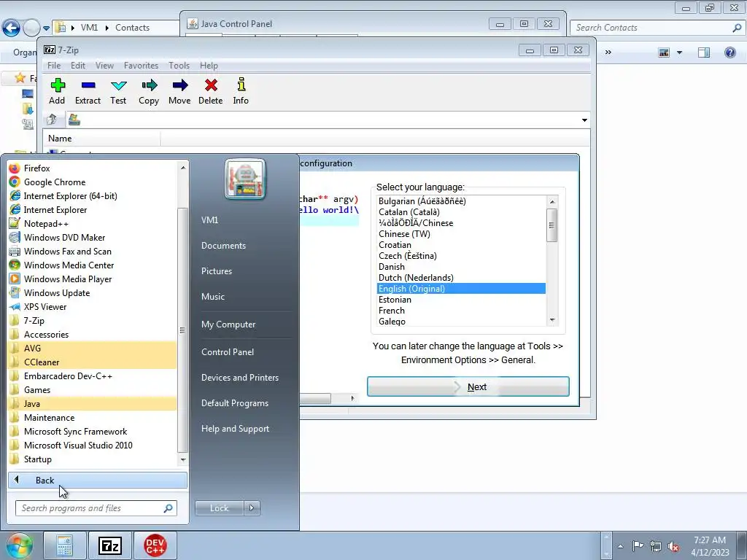The width and height of the screenshot is (747, 560).
Task: Open the View menu in 7-Zip
Action: point(104,66)
